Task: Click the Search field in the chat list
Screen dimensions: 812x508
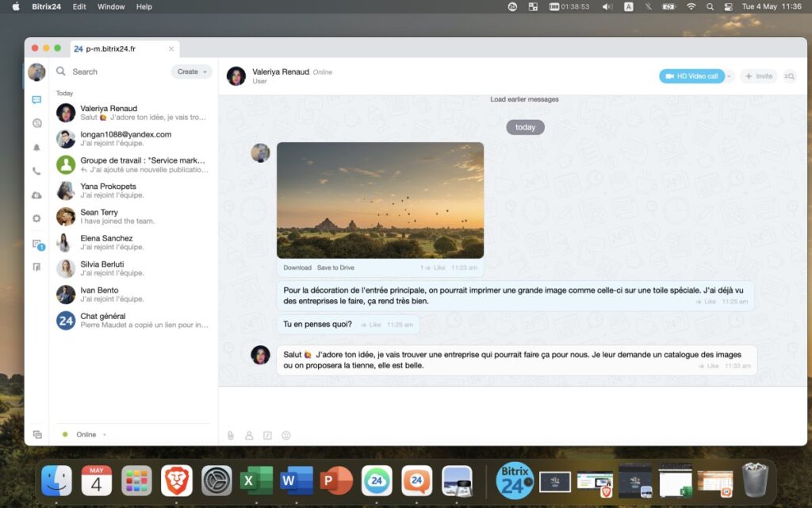Action: click(x=111, y=71)
